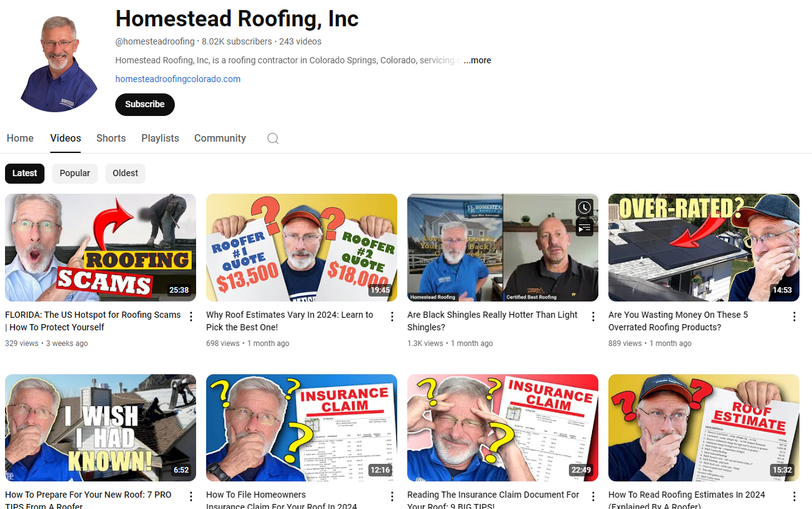Click 889 views 1 month ago text

click(650, 344)
